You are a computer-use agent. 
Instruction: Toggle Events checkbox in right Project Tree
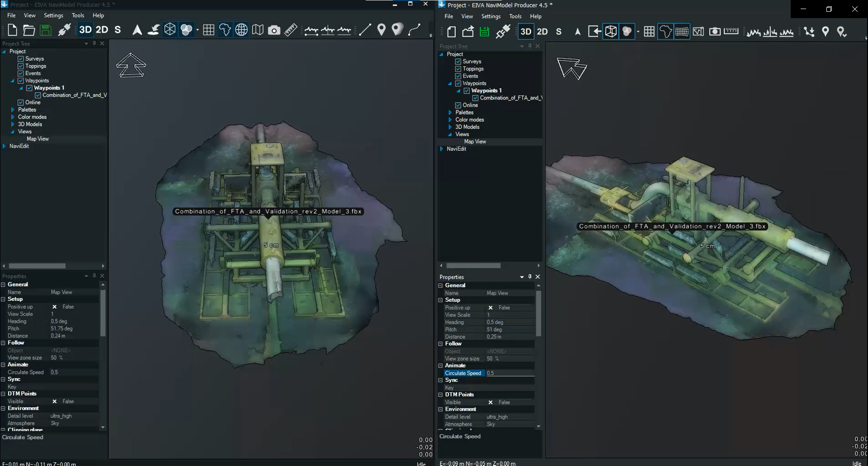coord(458,76)
